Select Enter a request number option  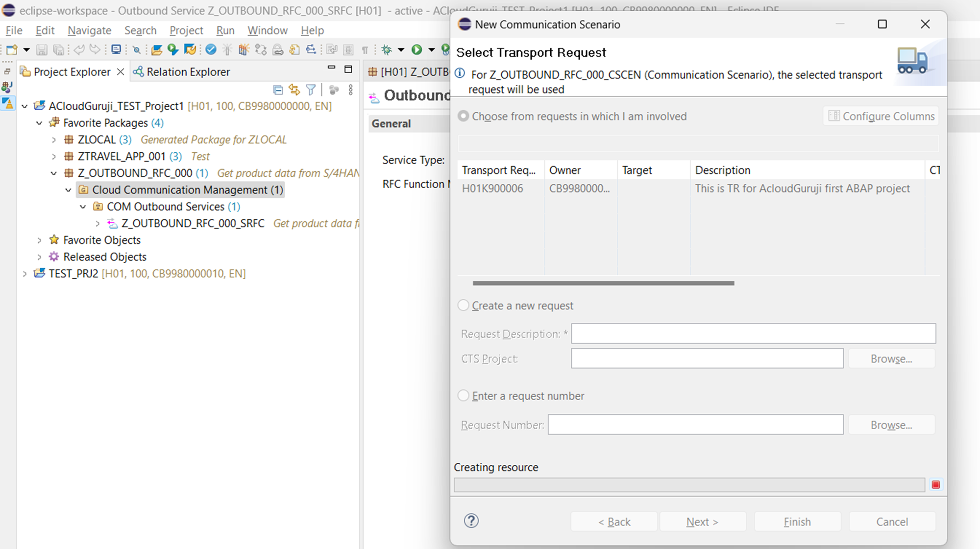[464, 395]
